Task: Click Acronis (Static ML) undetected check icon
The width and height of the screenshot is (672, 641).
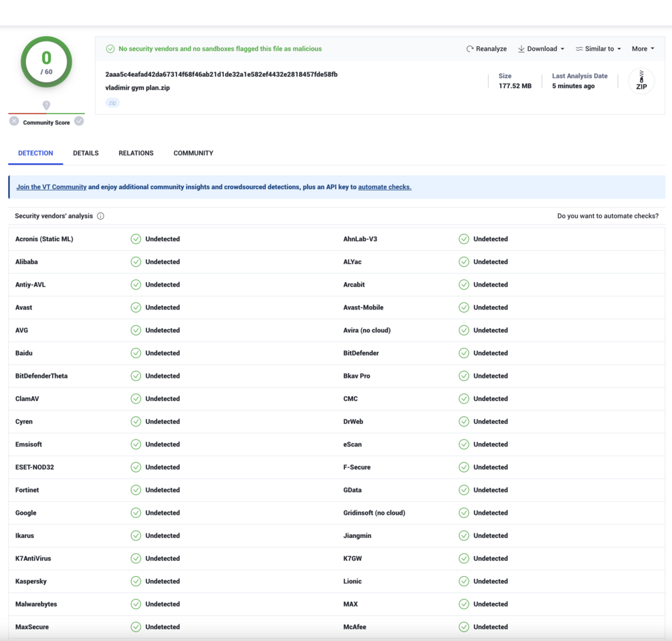Action: coord(136,239)
